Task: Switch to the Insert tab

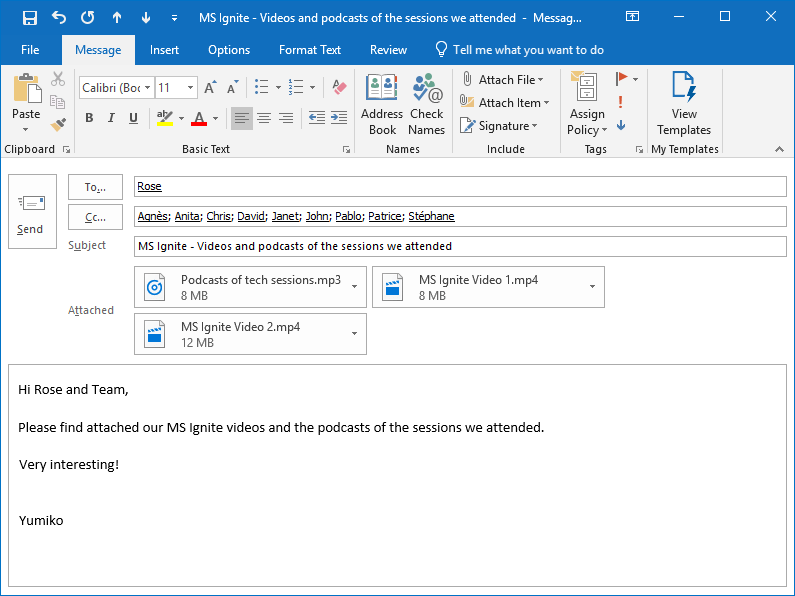Action: (164, 50)
